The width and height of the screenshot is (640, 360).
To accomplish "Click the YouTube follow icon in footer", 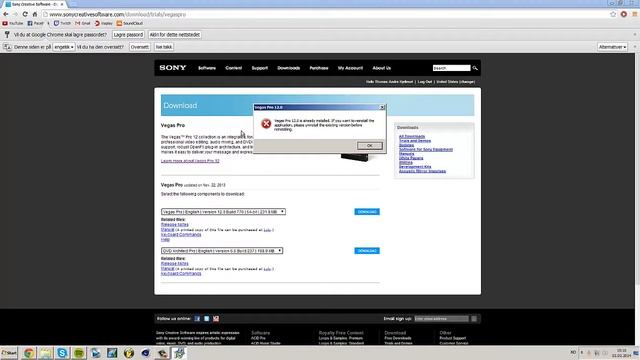I will [216, 319].
